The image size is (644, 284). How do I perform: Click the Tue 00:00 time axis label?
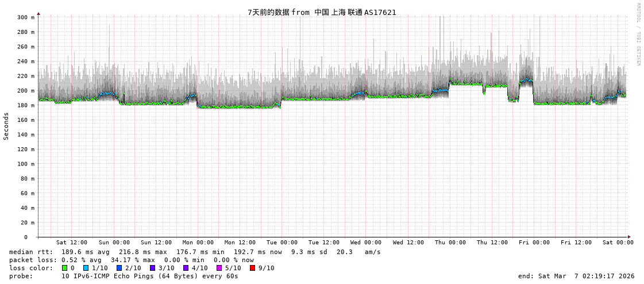(x=281, y=243)
